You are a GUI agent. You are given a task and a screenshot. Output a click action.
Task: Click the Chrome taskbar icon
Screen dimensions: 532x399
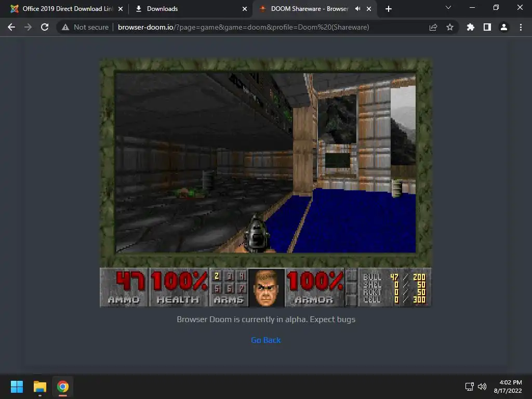(63, 387)
